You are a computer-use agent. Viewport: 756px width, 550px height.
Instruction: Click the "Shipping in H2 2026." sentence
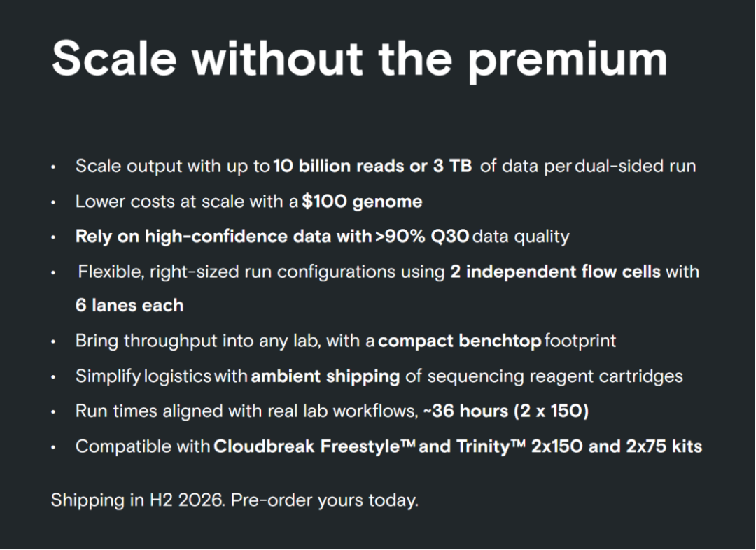point(137,501)
